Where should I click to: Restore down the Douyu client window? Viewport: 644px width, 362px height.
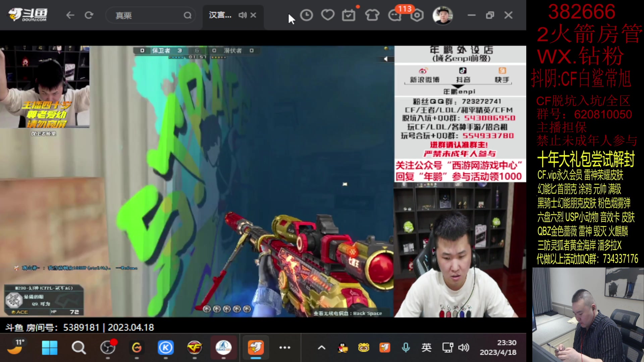click(x=490, y=15)
